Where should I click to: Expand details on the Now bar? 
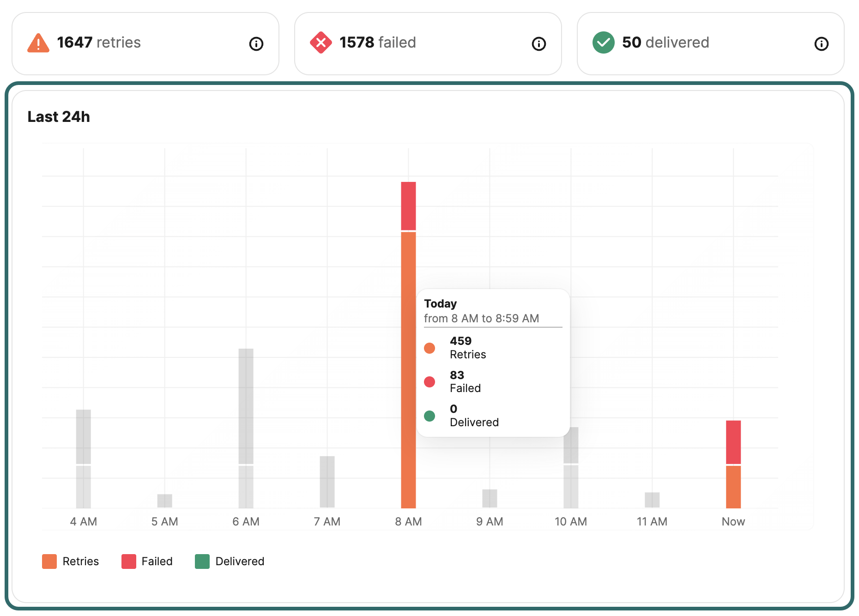[x=733, y=462]
